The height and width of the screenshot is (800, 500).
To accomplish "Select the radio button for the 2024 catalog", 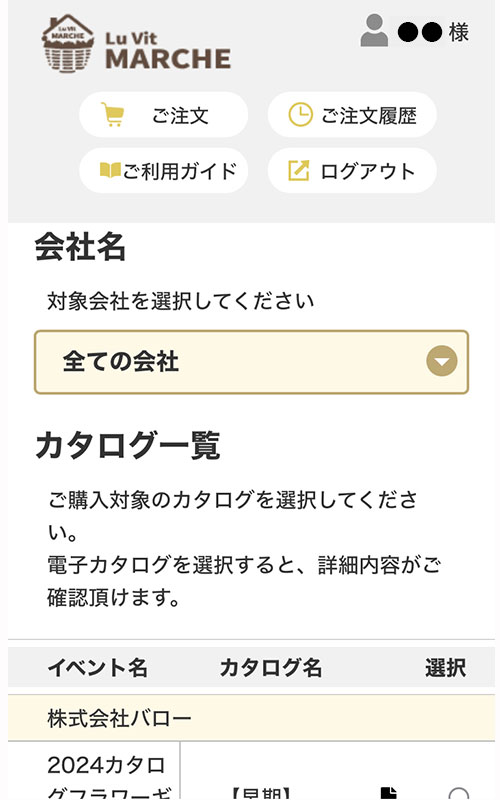I will click(459, 794).
